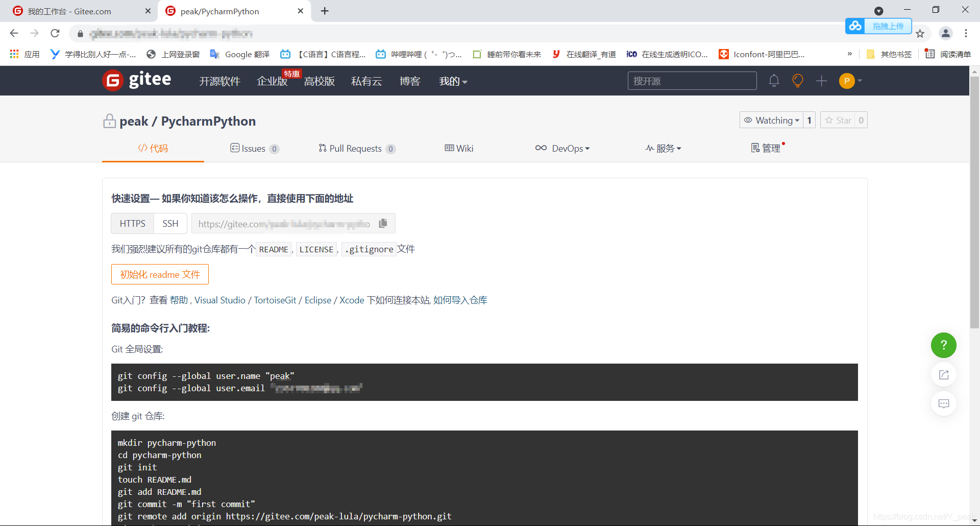
Task: Open 企业版 menu item
Action: pyautogui.click(x=272, y=81)
